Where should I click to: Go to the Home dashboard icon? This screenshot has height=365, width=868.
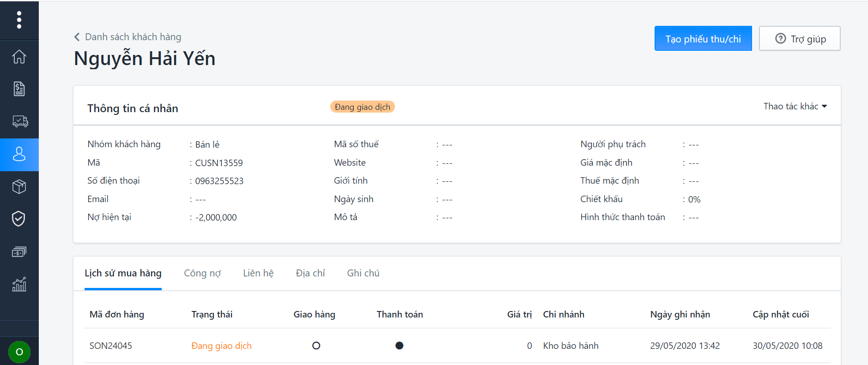tap(19, 57)
